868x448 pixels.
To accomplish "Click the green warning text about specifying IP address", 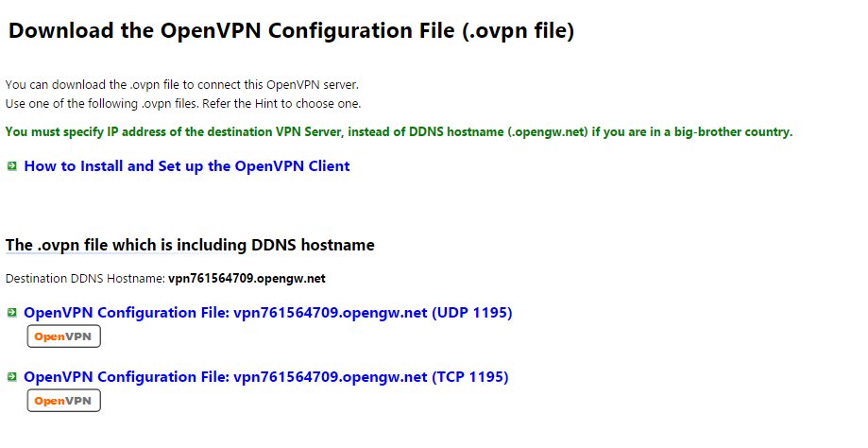I will pyautogui.click(x=399, y=131).
